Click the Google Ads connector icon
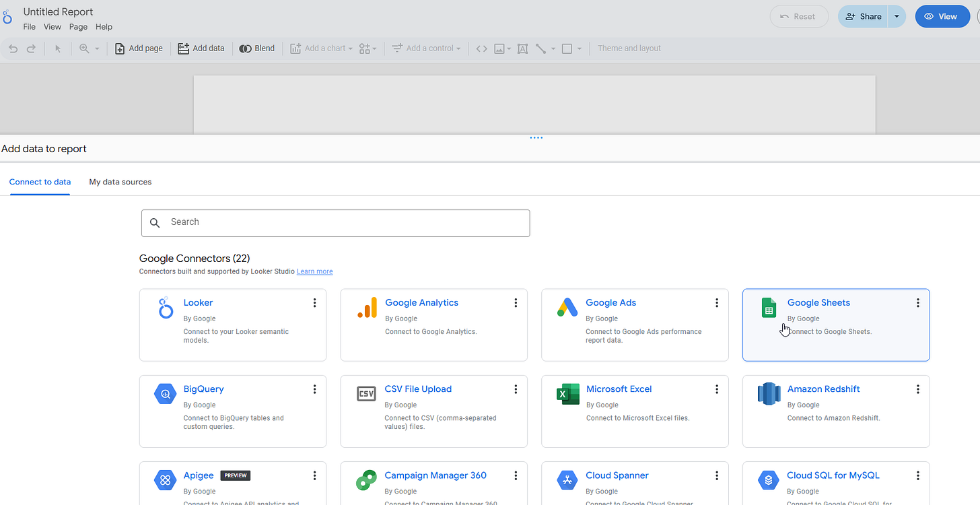 click(x=567, y=308)
